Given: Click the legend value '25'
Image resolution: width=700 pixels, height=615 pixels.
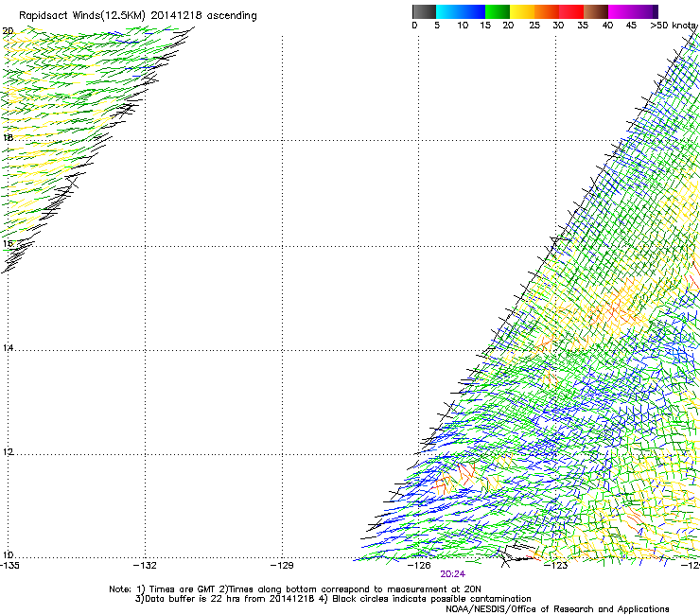Looking at the screenshot, I should pyautogui.click(x=534, y=26).
